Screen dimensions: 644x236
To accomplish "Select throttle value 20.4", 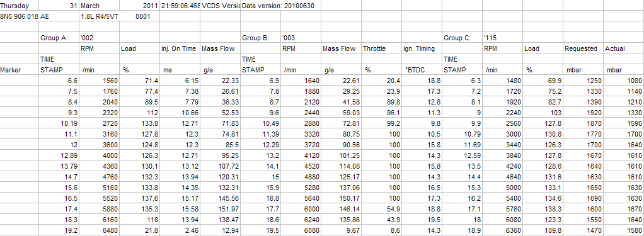I will 382,81.
